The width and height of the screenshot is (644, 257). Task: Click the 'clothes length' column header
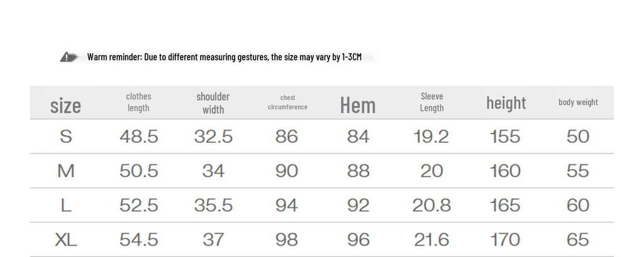[x=138, y=102]
